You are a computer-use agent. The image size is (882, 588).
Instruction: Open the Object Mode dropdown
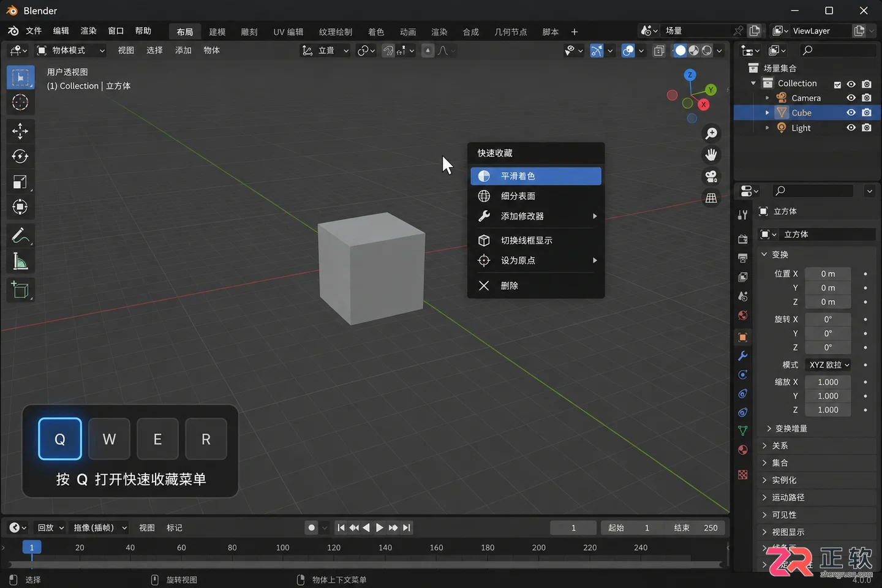tap(70, 50)
